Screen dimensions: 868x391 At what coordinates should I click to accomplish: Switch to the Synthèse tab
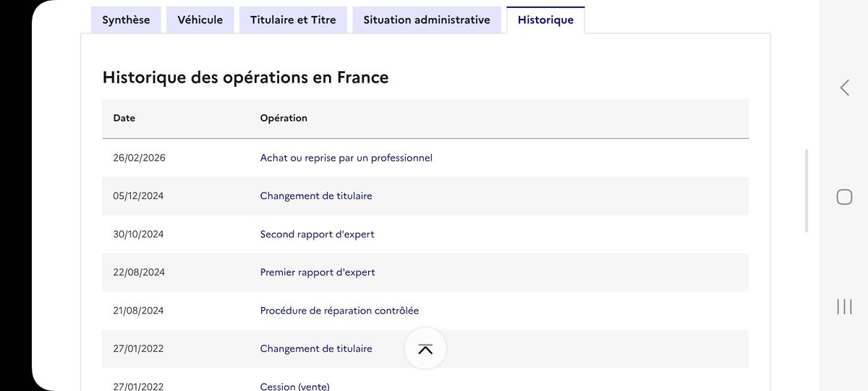click(x=126, y=20)
